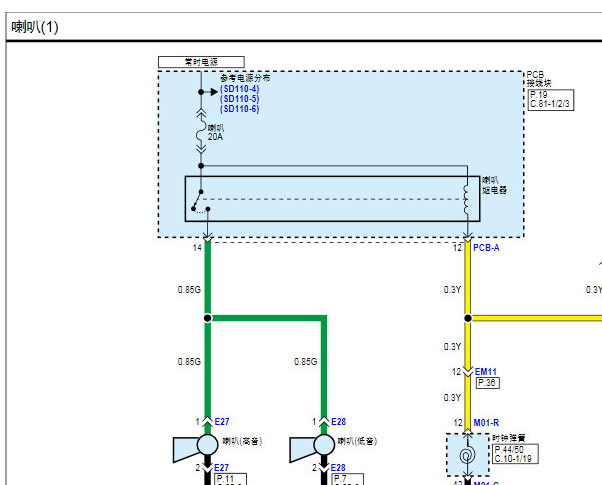602x485 pixels.
Task: Click the high-tone horn symbol
Action: [196, 448]
